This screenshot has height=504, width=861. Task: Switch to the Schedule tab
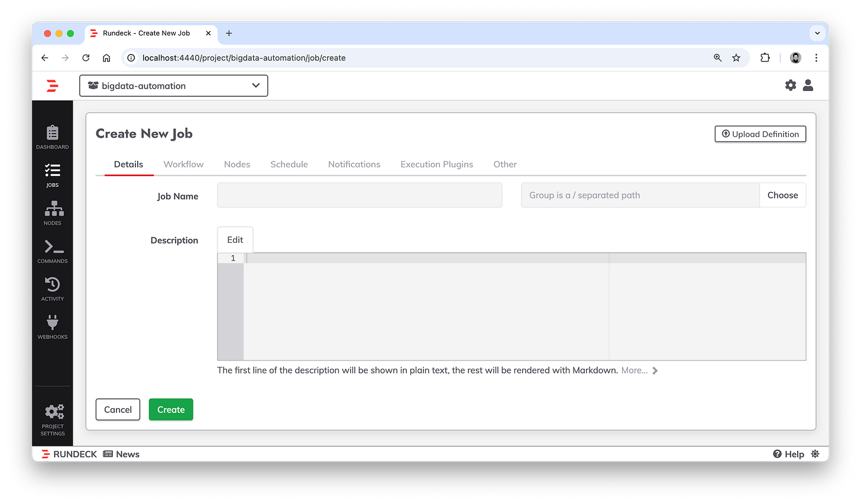(x=289, y=164)
